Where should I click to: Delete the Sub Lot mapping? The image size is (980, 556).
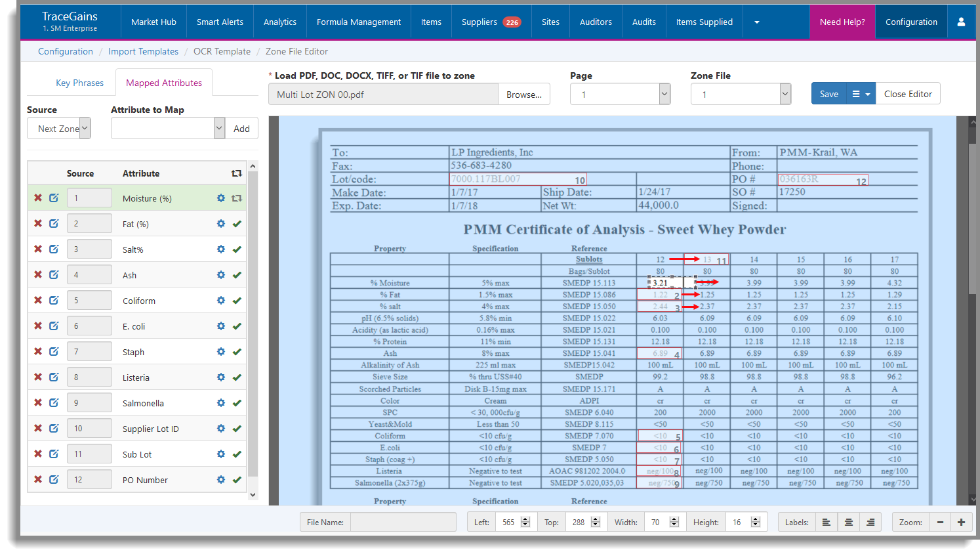pyautogui.click(x=38, y=454)
